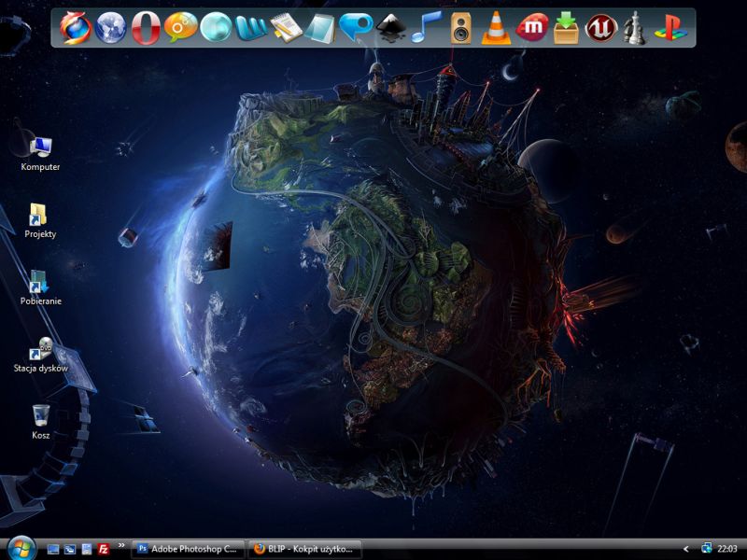The image size is (747, 560).
Task: Select the Projekty folder shortcut
Action: point(40,220)
